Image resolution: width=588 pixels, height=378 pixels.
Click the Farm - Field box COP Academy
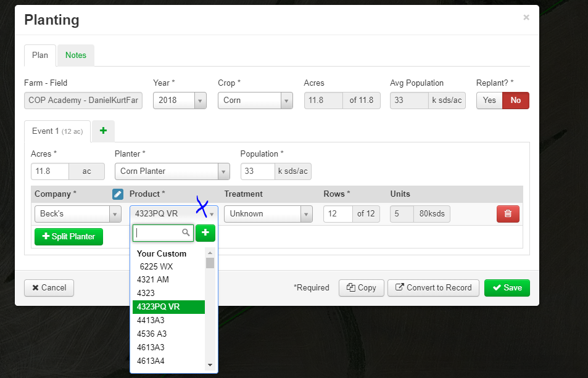[x=83, y=101]
